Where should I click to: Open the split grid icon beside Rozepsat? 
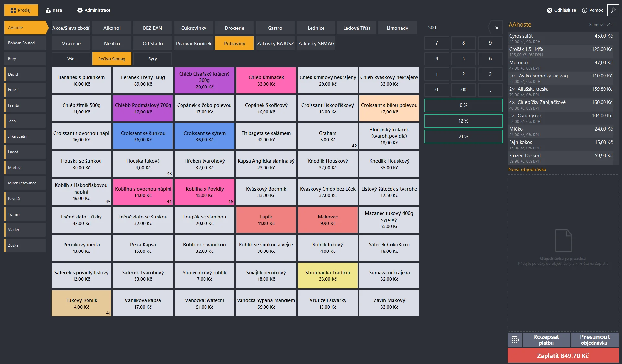pyautogui.click(x=515, y=340)
